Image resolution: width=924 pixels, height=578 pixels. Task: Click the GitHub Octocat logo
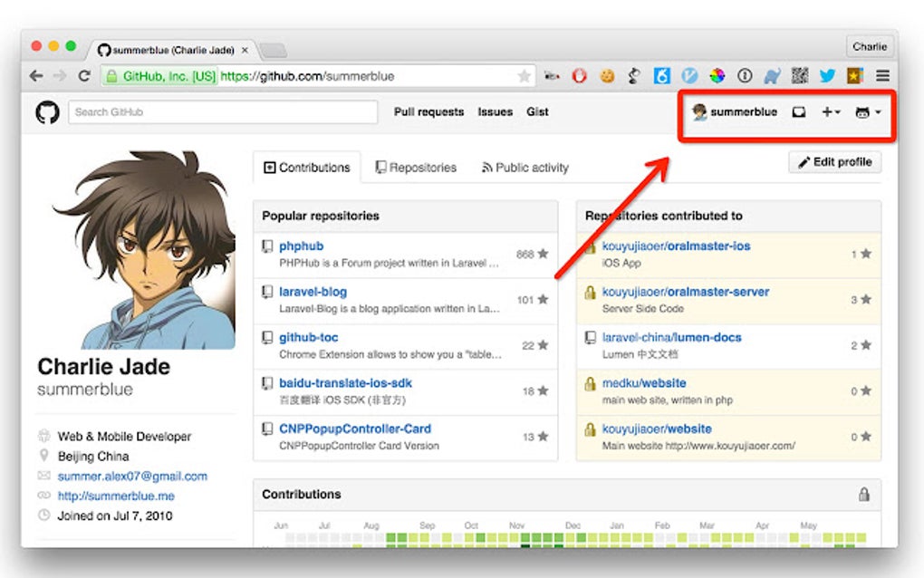click(x=47, y=112)
